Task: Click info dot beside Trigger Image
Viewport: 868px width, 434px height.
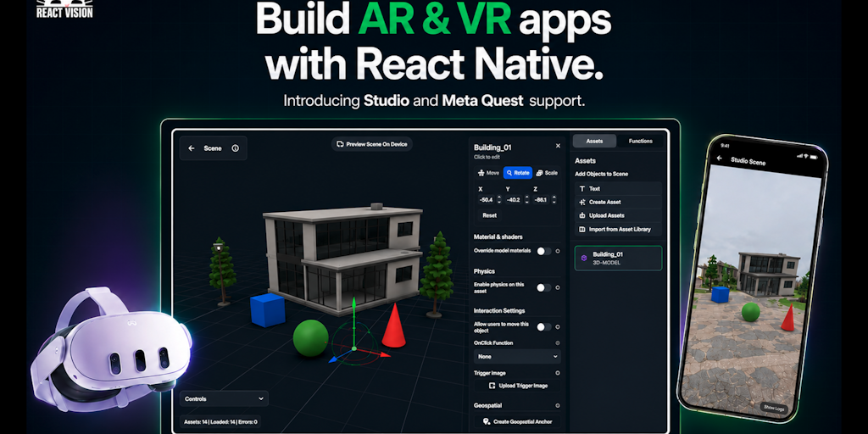Action: tap(558, 373)
